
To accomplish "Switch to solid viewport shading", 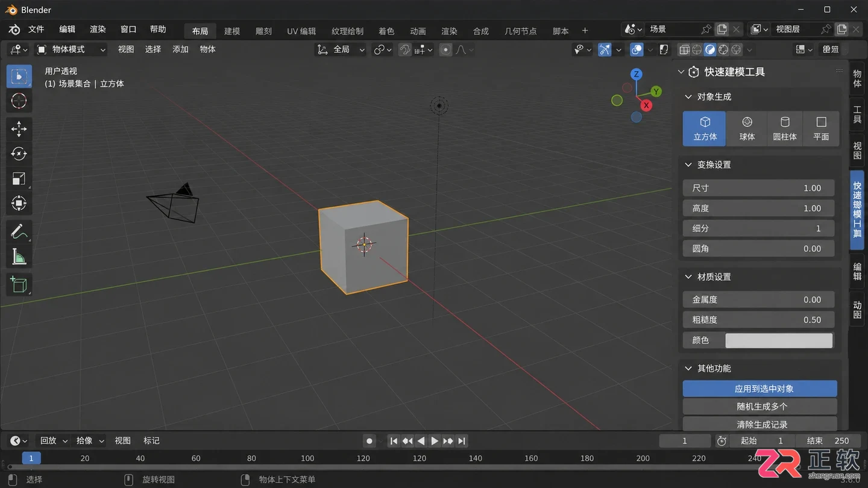I will tap(710, 49).
